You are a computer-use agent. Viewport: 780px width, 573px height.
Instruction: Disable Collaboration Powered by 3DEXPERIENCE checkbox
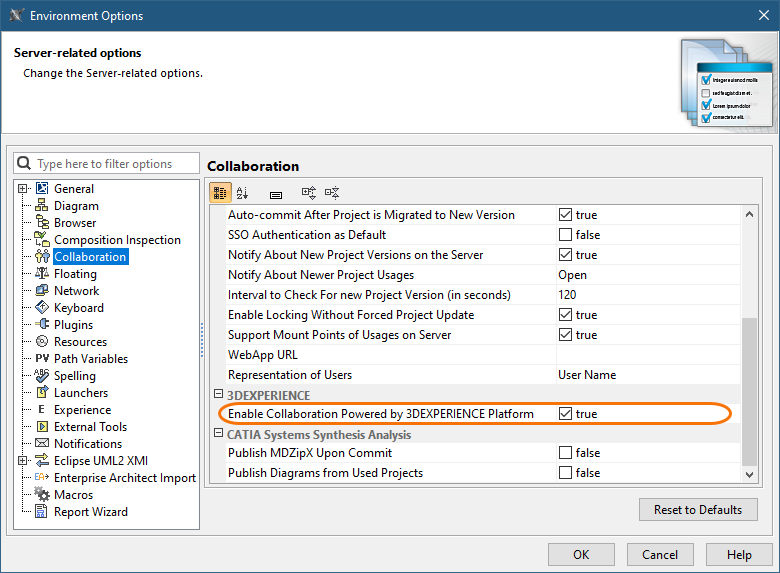[566, 414]
